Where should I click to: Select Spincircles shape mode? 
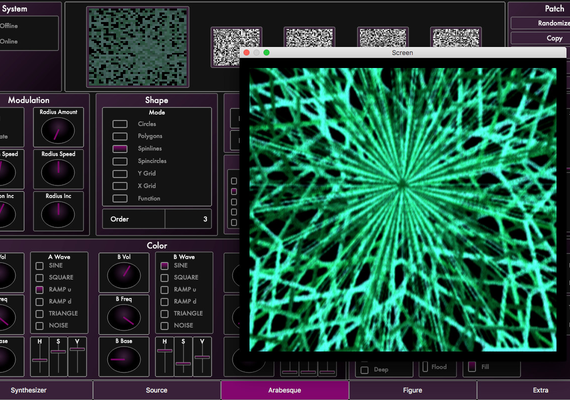pyautogui.click(x=120, y=161)
